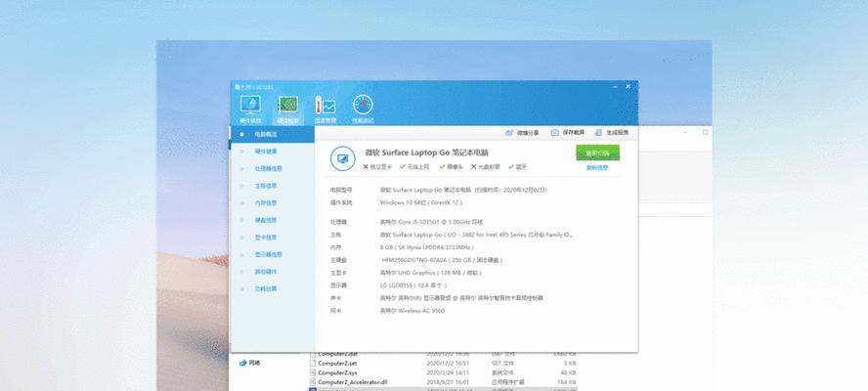Maximize the File Explorer window behind

pyautogui.click(x=706, y=132)
